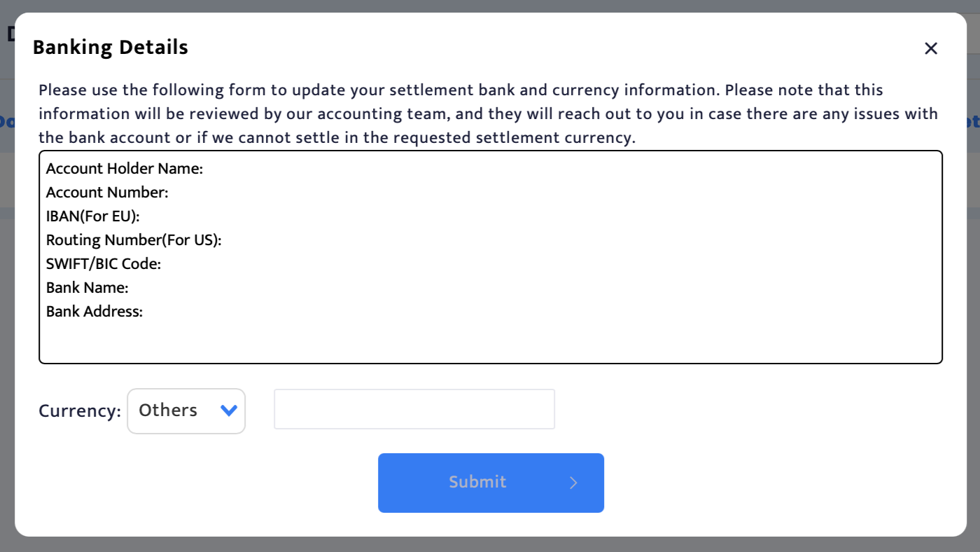Select the Others text in currency selector
The image size is (980, 552).
coord(168,410)
